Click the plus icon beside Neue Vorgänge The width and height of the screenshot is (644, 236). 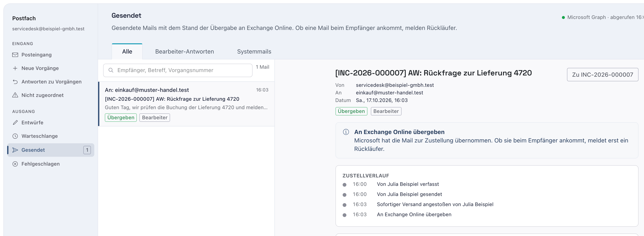pos(15,68)
